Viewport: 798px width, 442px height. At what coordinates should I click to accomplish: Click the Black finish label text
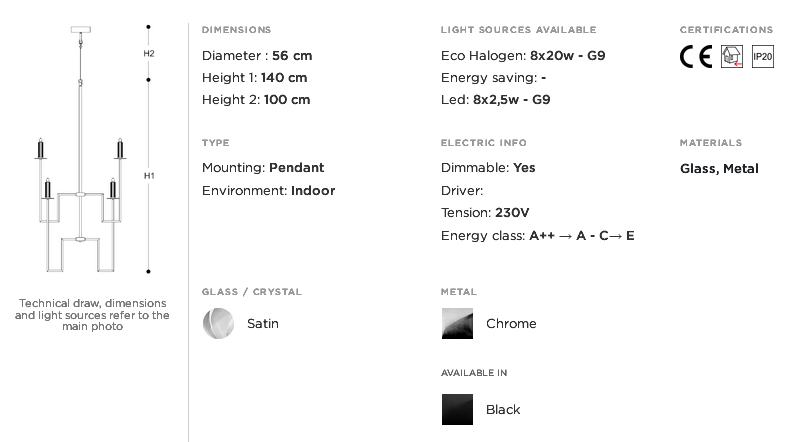[503, 409]
